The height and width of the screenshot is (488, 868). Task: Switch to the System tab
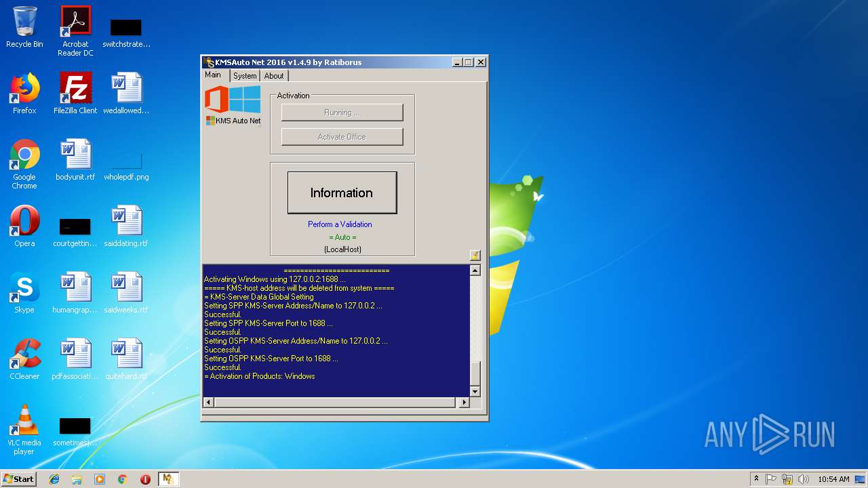tap(245, 76)
